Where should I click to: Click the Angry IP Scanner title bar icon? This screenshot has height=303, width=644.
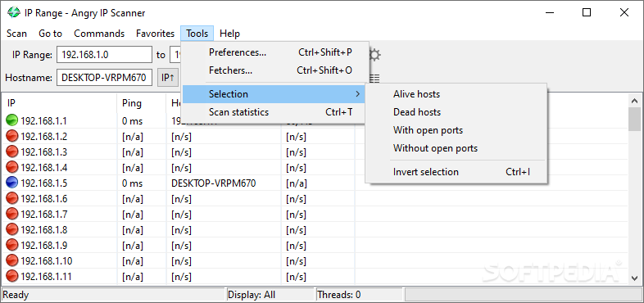pyautogui.click(x=14, y=13)
